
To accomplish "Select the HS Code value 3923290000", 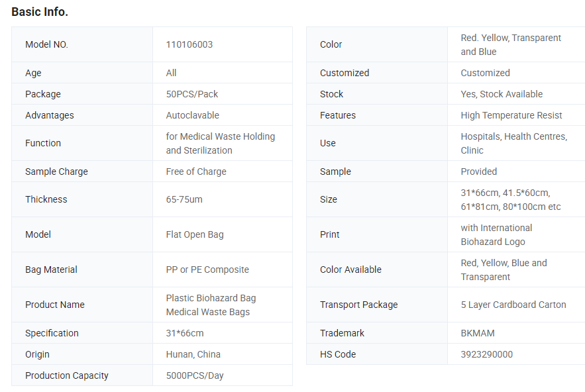I will tap(486, 354).
